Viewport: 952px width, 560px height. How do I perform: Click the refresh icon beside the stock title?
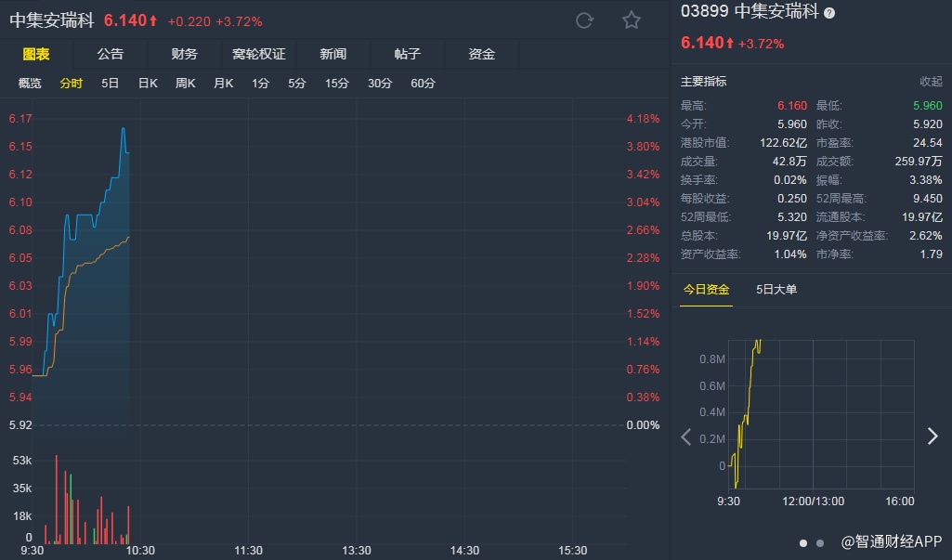584,20
